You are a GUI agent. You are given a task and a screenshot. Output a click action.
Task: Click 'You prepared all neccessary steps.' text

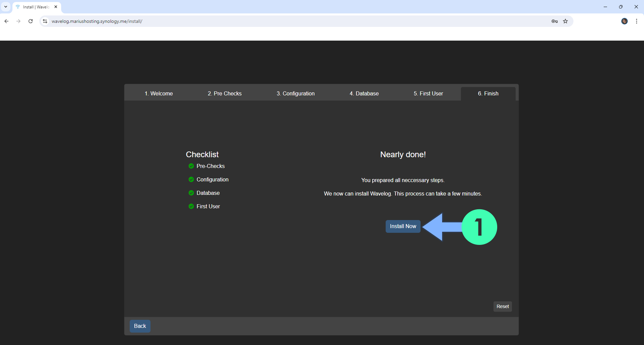click(x=403, y=180)
